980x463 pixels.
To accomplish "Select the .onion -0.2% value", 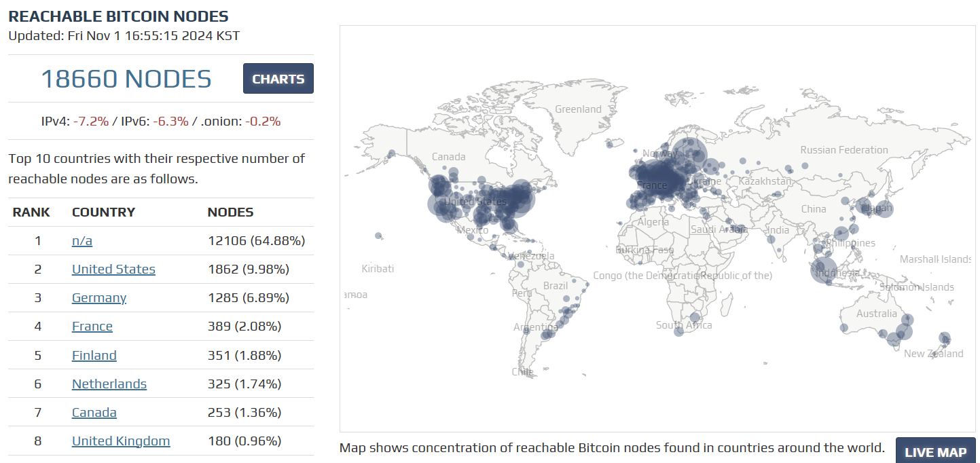I will click(263, 122).
